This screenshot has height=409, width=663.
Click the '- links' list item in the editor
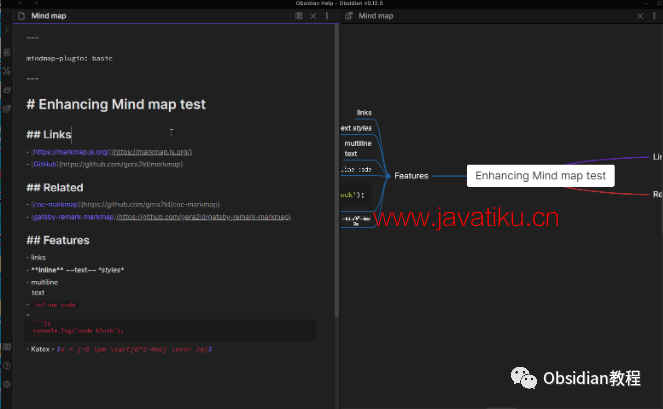[36, 258]
